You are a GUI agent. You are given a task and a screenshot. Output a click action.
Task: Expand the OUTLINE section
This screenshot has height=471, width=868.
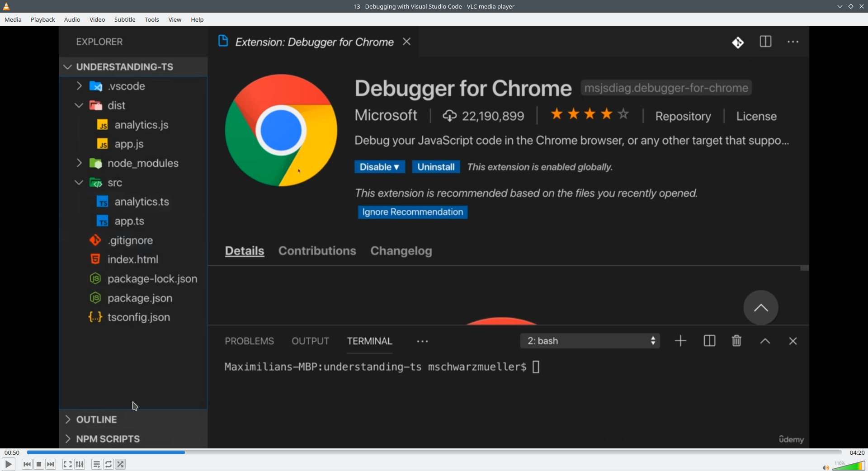133,419
